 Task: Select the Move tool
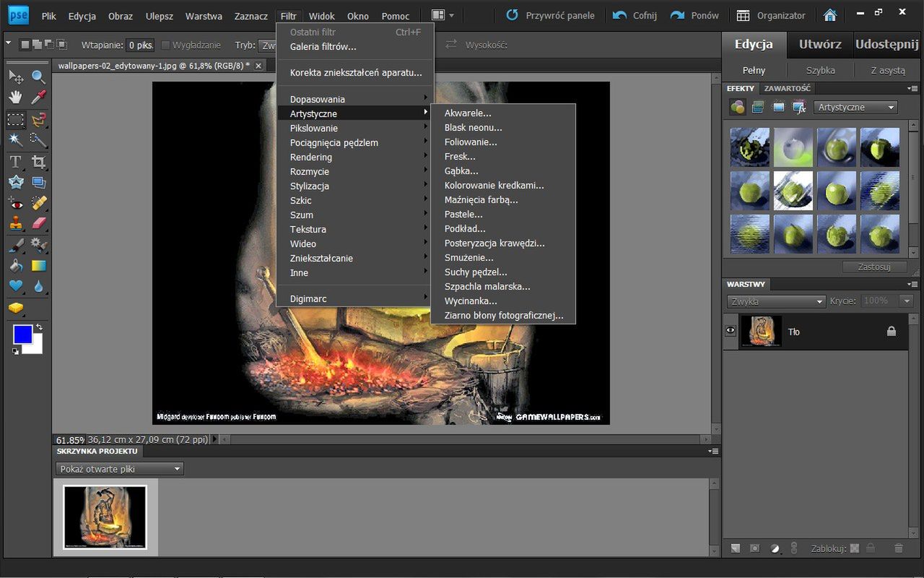pos(15,77)
